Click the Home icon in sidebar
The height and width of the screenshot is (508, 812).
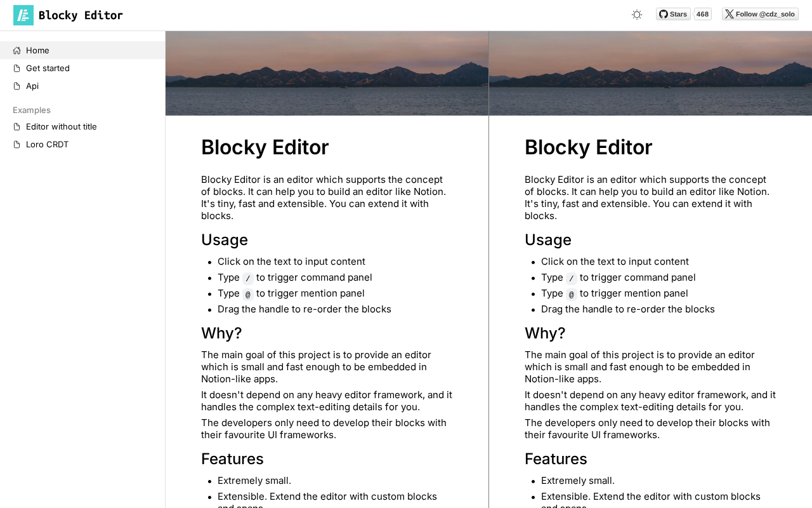16,50
